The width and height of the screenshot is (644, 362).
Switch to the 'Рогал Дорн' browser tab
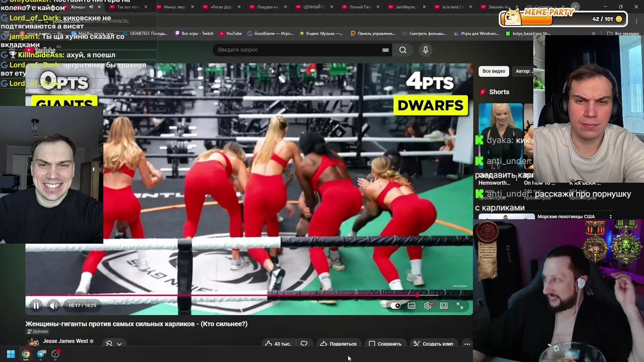[221, 7]
